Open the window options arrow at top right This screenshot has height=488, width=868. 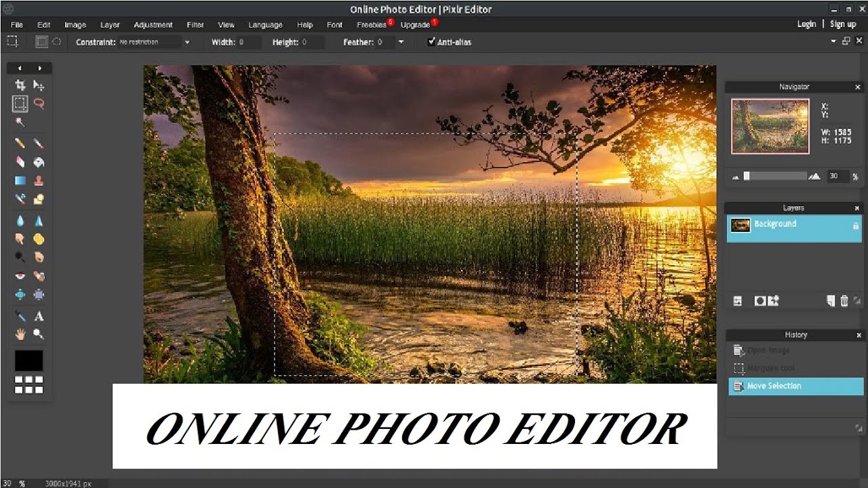(833, 41)
